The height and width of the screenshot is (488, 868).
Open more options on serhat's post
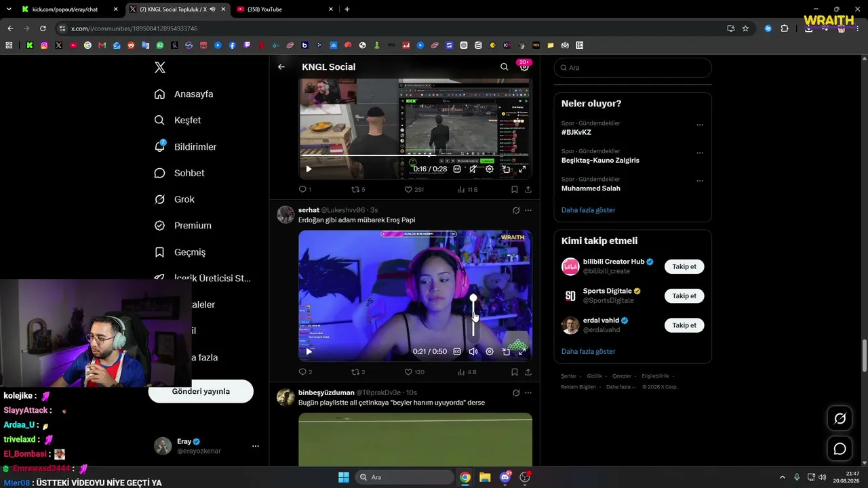(528, 210)
